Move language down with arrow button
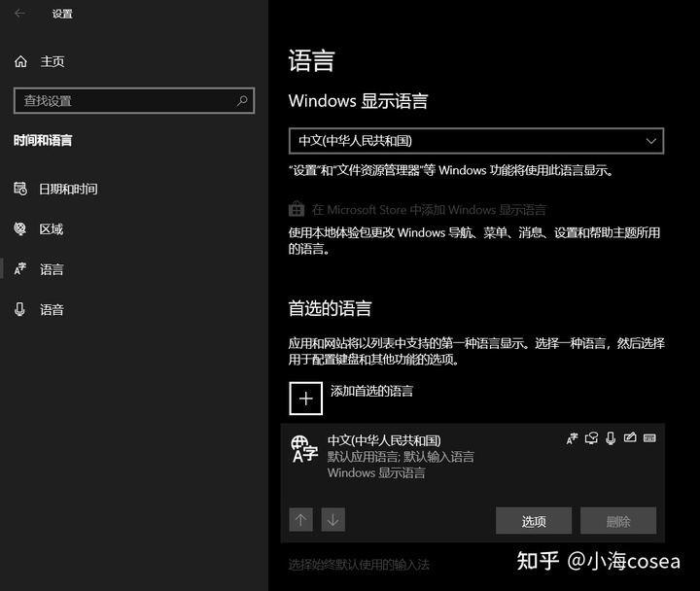Screen dimensions: 700x591 (333, 520)
